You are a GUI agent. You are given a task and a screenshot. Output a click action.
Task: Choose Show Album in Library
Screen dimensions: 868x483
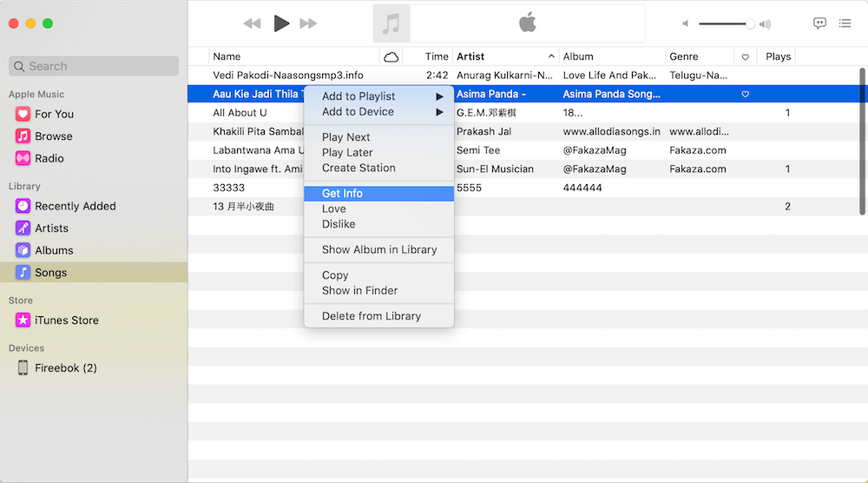pos(378,250)
